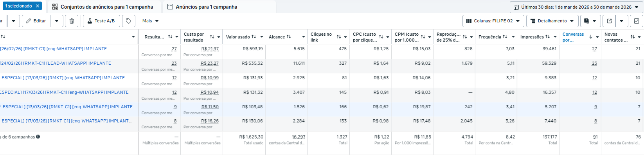Open the Valor usado column caret menu
The height and width of the screenshot is (155, 644).
click(261, 37)
